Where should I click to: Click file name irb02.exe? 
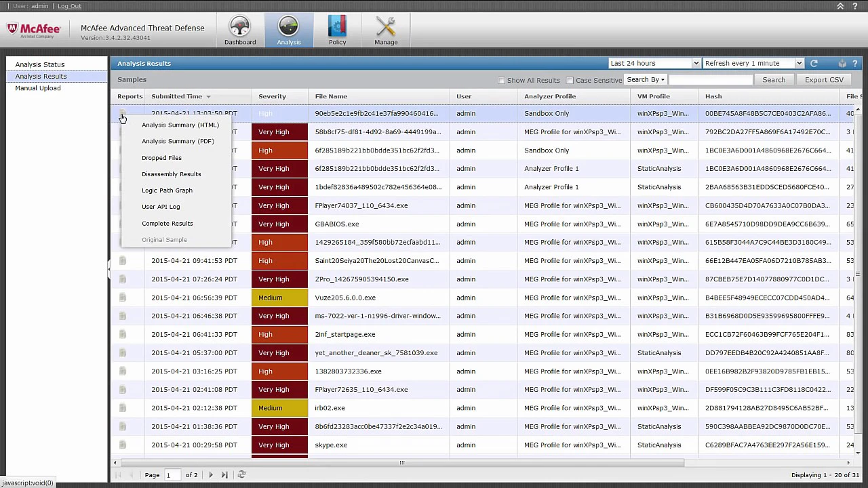[330, 408]
